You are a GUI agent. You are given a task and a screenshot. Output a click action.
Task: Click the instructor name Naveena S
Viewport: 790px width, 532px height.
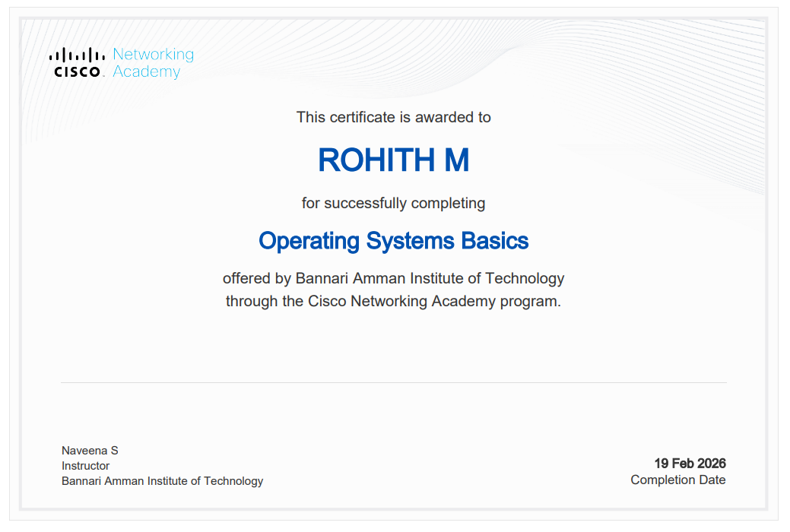[x=90, y=450]
